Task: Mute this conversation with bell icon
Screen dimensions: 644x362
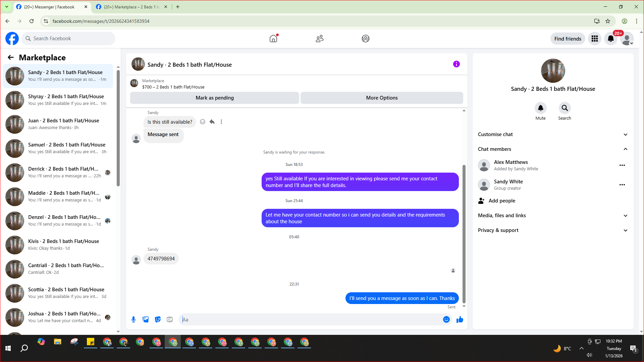Action: coord(540,108)
